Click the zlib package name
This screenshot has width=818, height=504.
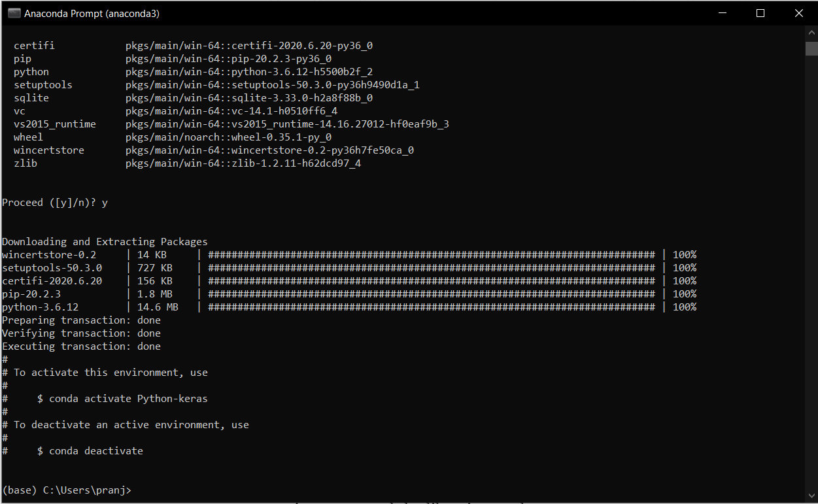coord(26,163)
